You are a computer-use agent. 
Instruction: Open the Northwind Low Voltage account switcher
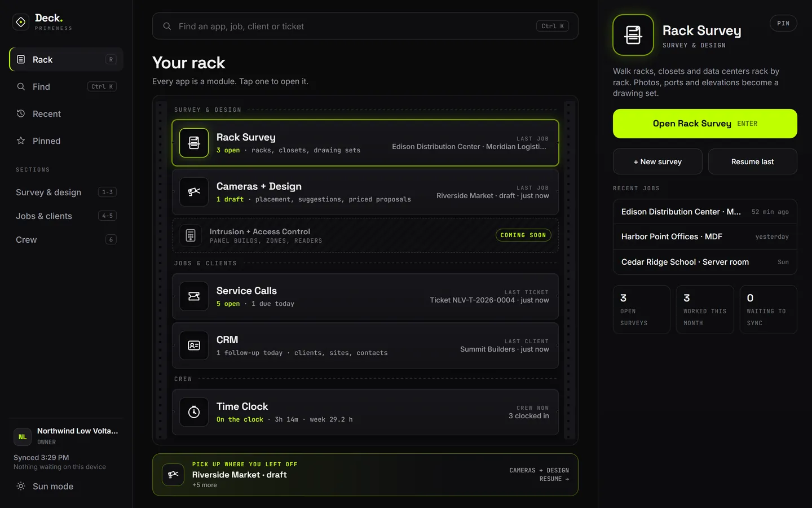[66, 436]
